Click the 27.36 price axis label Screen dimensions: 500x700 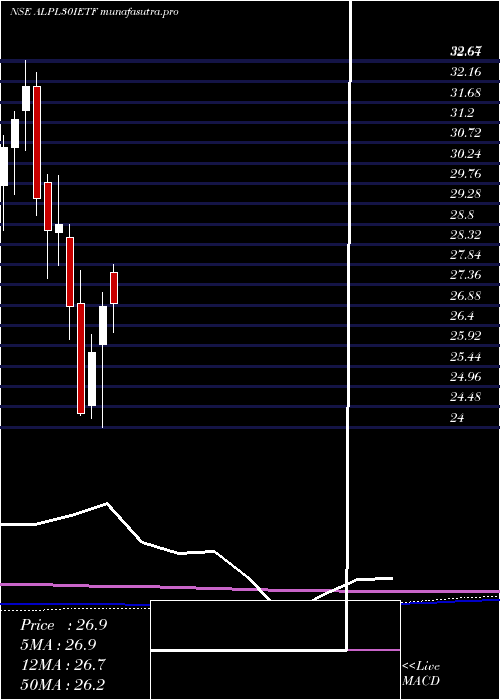click(x=466, y=275)
